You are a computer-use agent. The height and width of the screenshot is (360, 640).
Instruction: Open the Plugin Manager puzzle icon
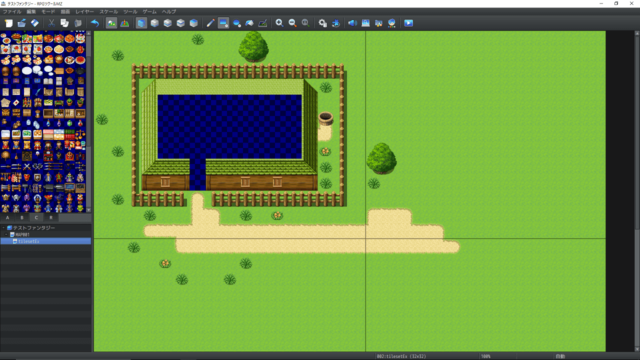pos(336,23)
